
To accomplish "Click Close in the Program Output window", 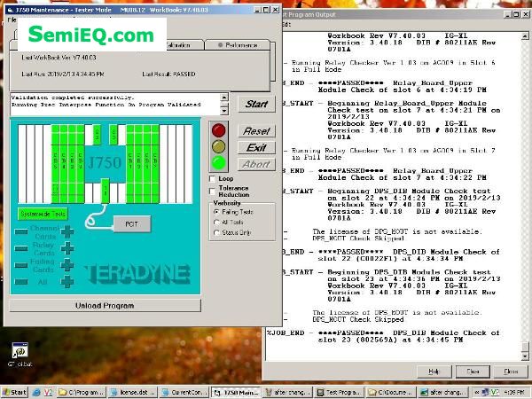I will (511, 372).
